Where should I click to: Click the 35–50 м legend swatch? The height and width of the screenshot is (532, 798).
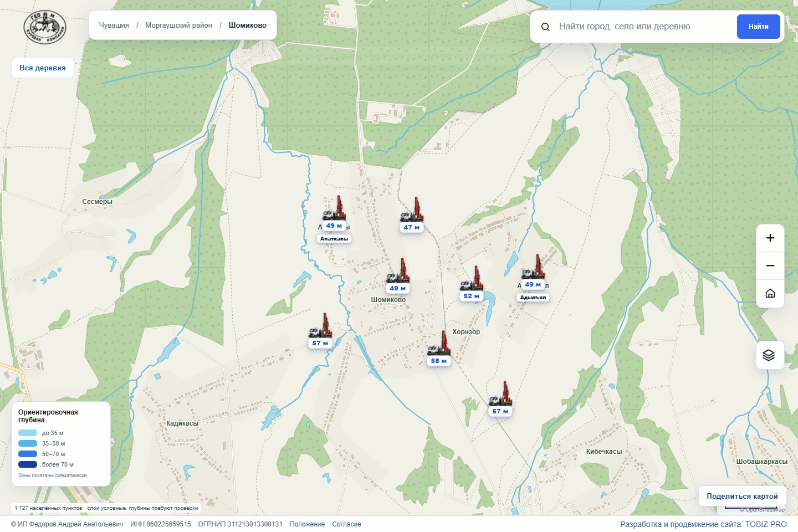(x=28, y=444)
